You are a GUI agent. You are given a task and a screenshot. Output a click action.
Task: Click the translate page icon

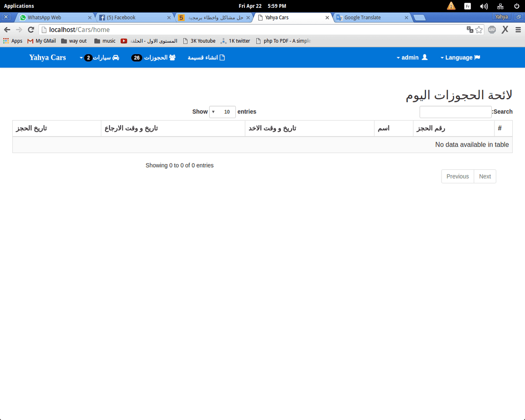pos(470,30)
